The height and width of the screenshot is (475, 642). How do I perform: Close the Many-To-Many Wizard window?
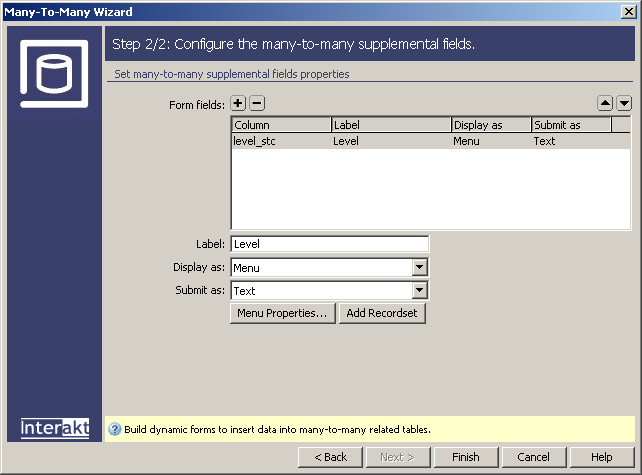pyautogui.click(x=627, y=12)
